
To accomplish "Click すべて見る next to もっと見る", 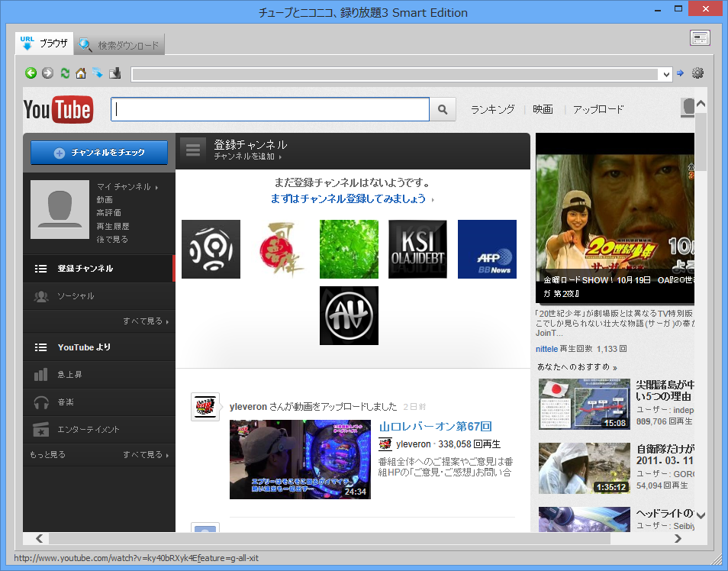I will [x=145, y=454].
